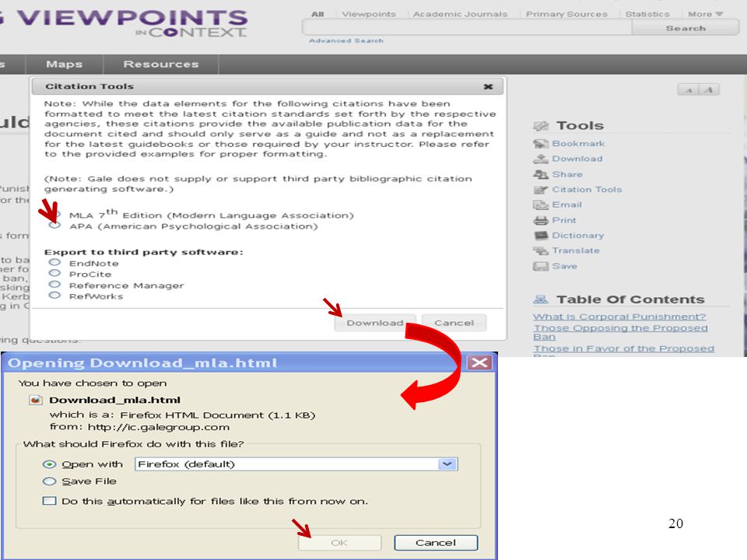Open the Citation Tools text link
This screenshot has width=747, height=560.
(587, 190)
